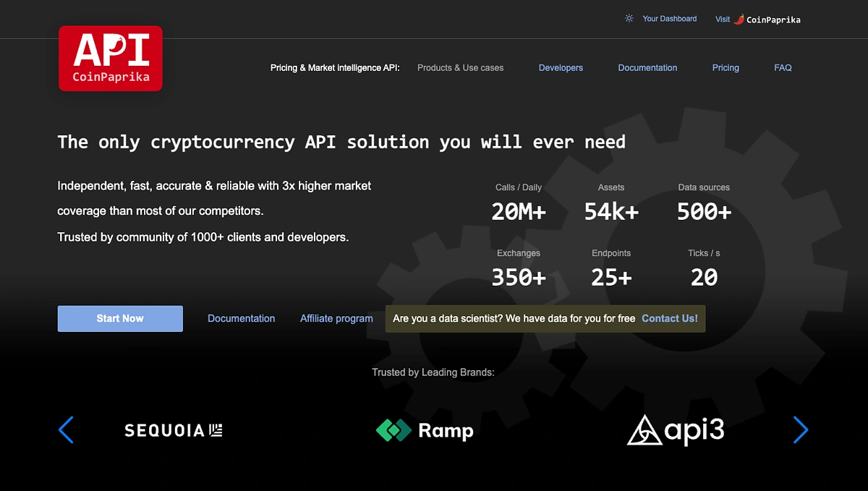The width and height of the screenshot is (868, 491).
Task: Open the Developers menu item
Action: click(x=561, y=68)
